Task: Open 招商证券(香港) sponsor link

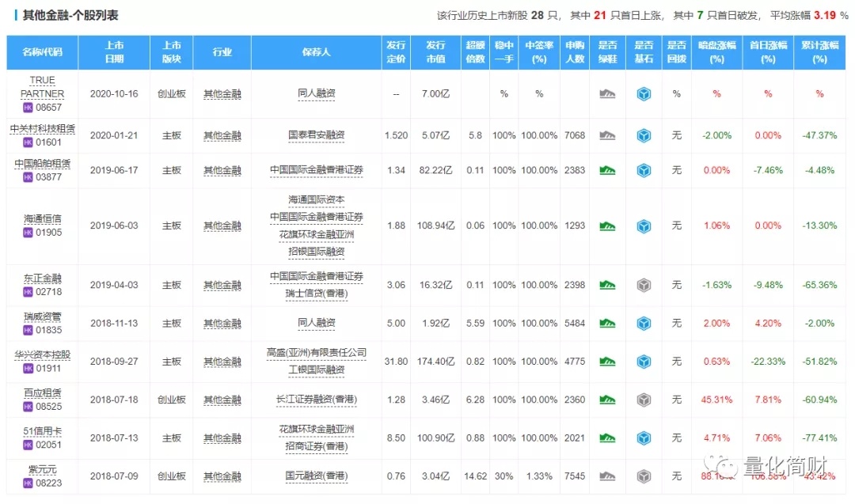Action: point(316,447)
